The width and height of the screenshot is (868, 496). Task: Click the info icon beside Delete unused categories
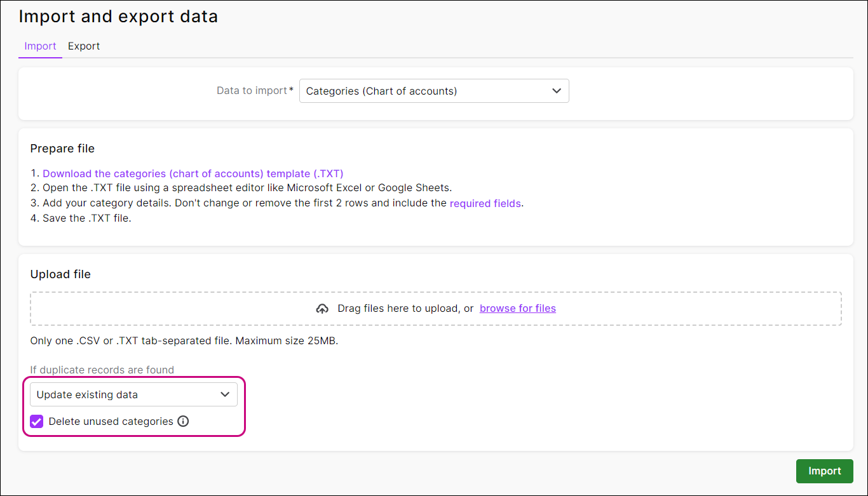point(183,421)
